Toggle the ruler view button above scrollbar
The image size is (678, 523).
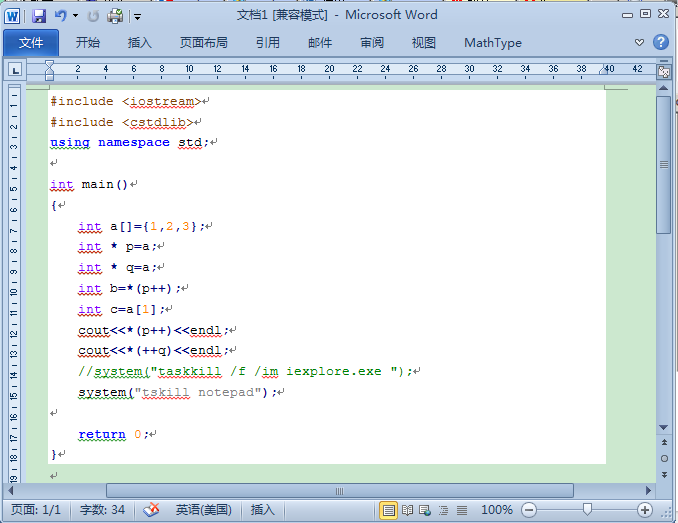[x=664, y=71]
